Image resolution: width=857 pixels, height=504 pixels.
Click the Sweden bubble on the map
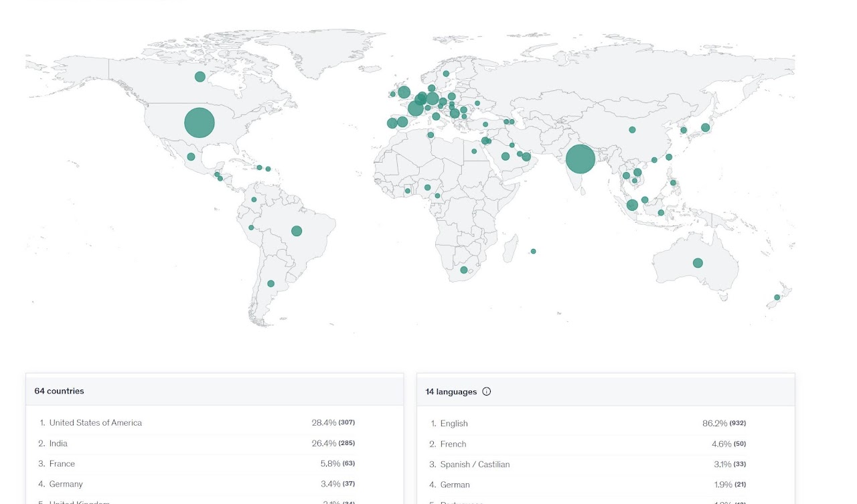point(446,74)
